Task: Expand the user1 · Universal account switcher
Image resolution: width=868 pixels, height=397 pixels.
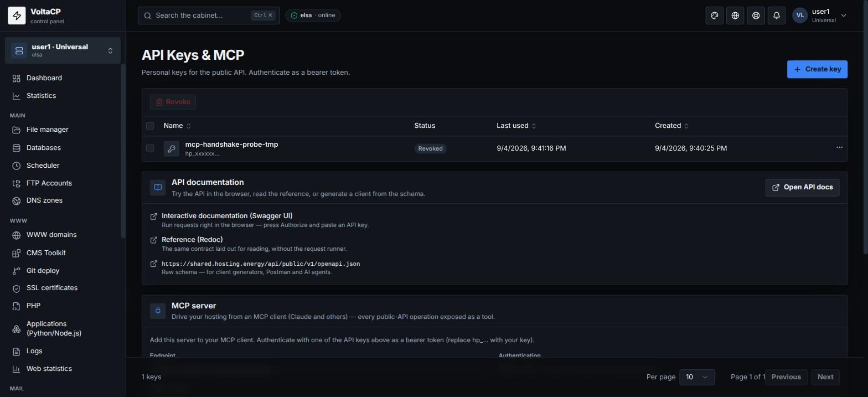Action: pos(63,50)
